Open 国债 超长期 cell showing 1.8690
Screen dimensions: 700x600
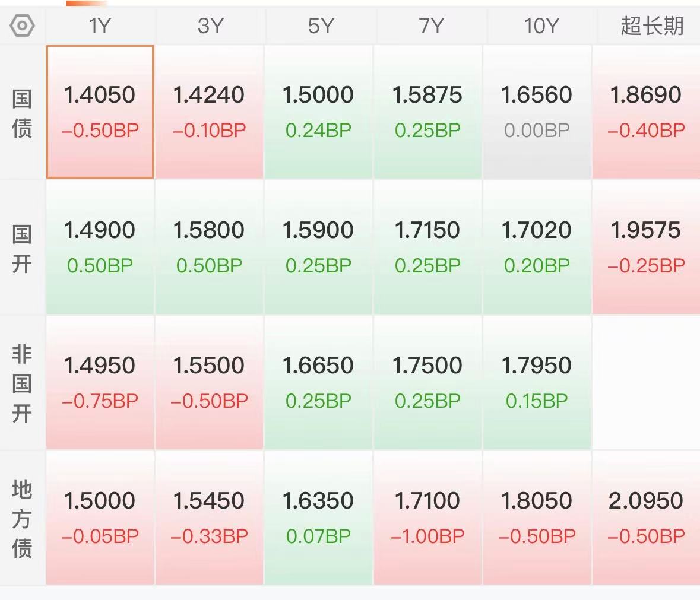tap(646, 112)
